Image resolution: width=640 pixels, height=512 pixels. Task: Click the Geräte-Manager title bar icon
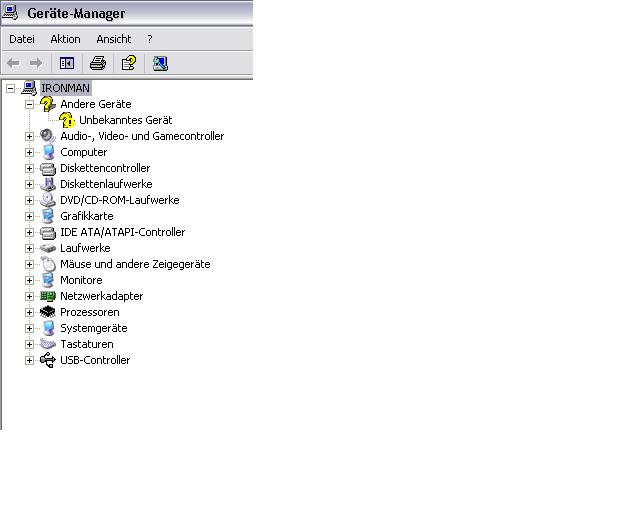[x=11, y=13]
